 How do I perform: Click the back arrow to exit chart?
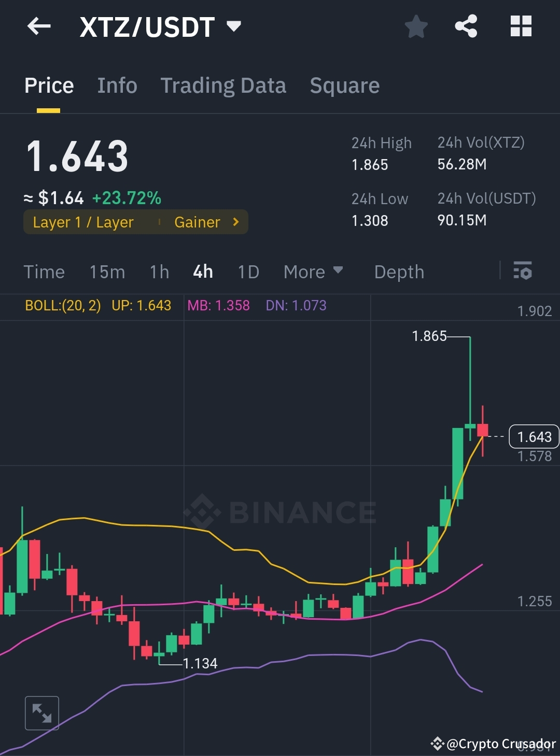click(39, 26)
